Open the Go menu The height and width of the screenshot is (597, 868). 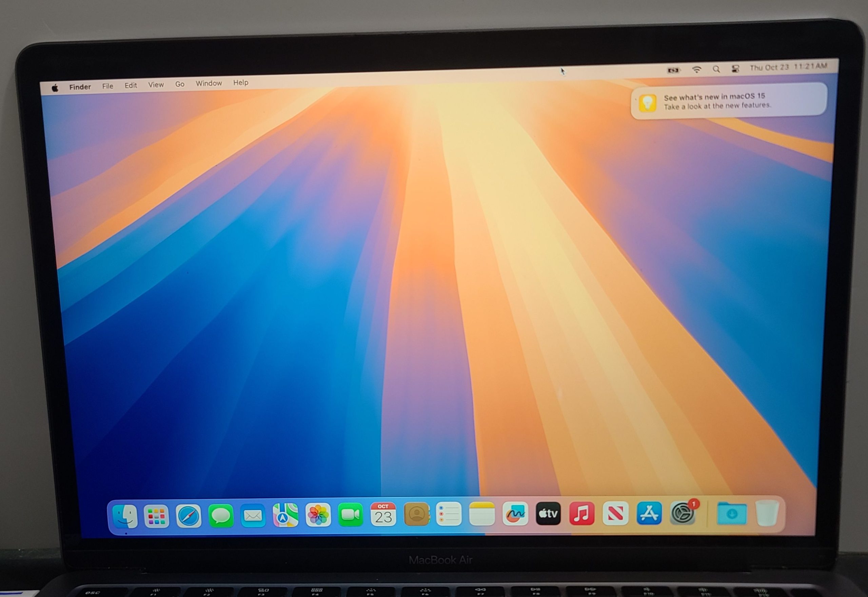[x=180, y=84]
